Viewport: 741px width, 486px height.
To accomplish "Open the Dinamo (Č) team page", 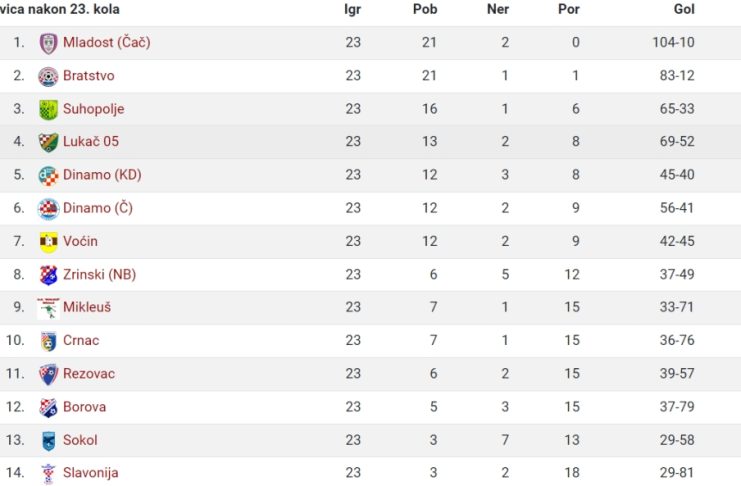I will click(98, 208).
